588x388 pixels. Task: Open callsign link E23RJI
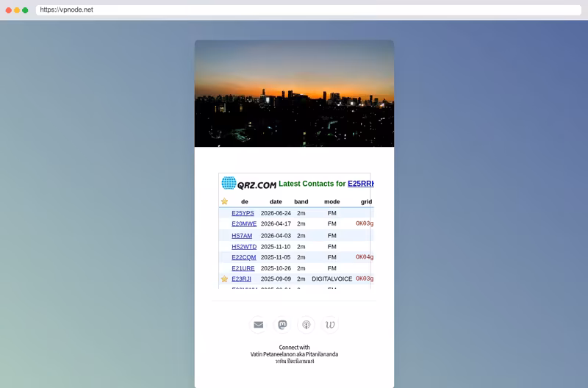point(241,279)
